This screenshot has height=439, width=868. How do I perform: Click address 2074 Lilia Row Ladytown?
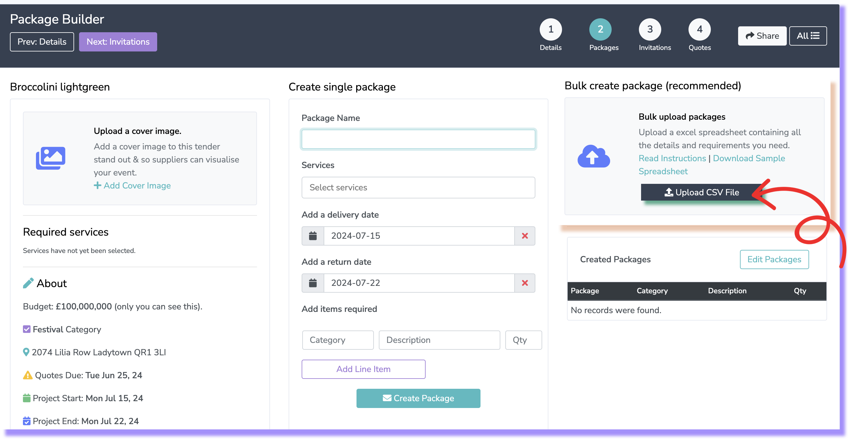[x=99, y=352]
